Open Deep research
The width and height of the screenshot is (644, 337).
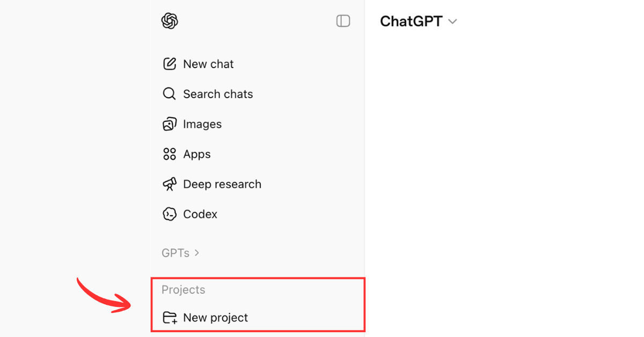[x=222, y=184]
